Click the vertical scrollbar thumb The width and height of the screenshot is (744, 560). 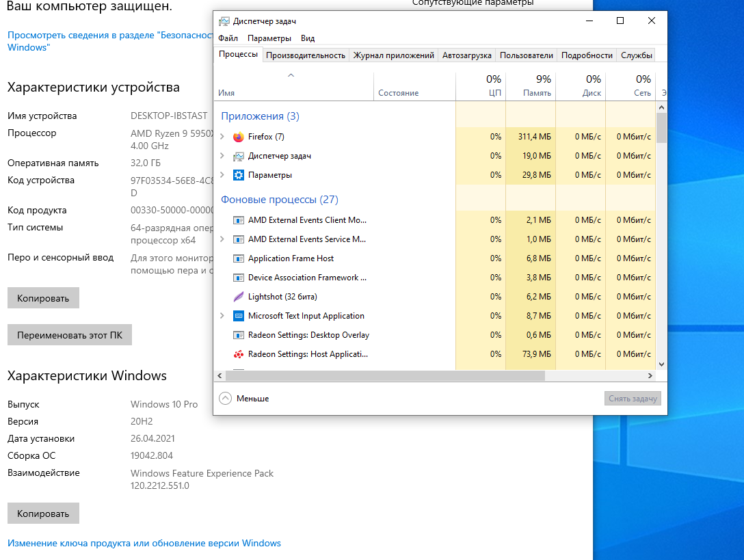coord(661,128)
